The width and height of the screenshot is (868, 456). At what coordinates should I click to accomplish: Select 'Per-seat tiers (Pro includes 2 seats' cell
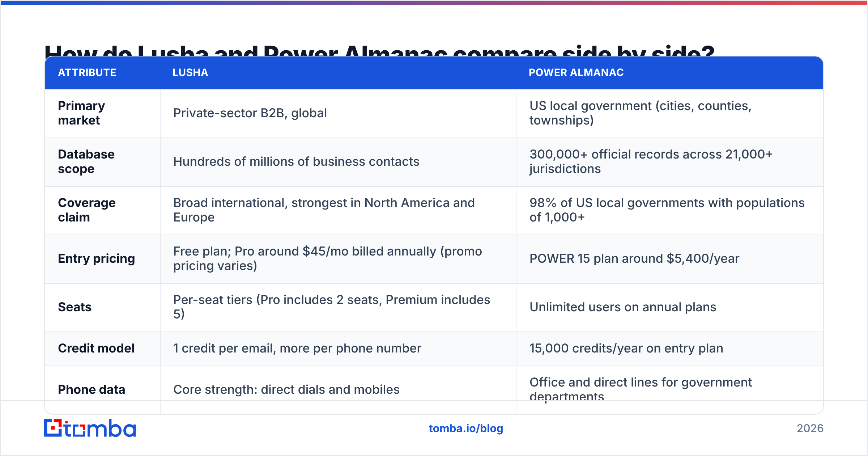tap(338, 307)
